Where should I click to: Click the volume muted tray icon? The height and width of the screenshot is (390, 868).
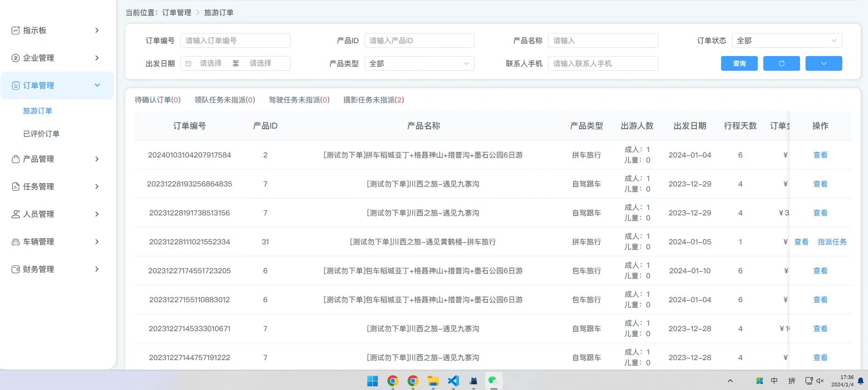click(820, 381)
